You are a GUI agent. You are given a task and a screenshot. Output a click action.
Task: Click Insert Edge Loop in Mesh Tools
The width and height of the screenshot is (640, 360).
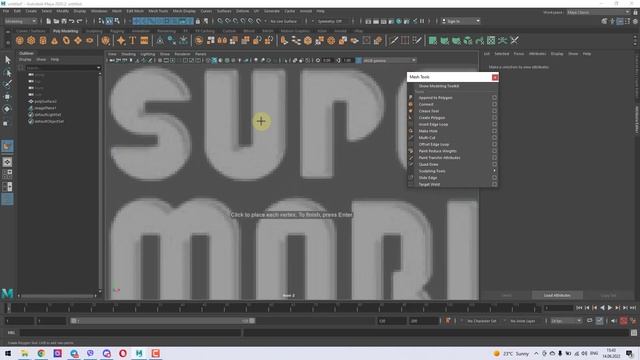pyautogui.click(x=433, y=124)
